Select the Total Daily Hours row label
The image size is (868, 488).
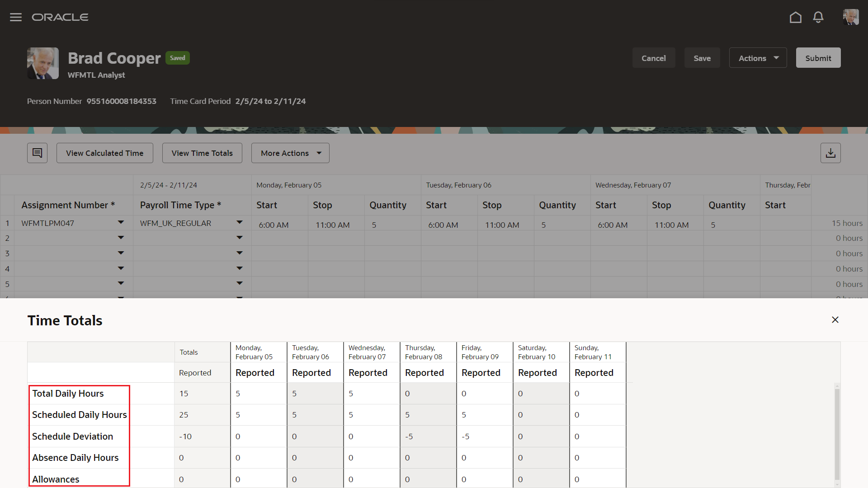(x=68, y=394)
